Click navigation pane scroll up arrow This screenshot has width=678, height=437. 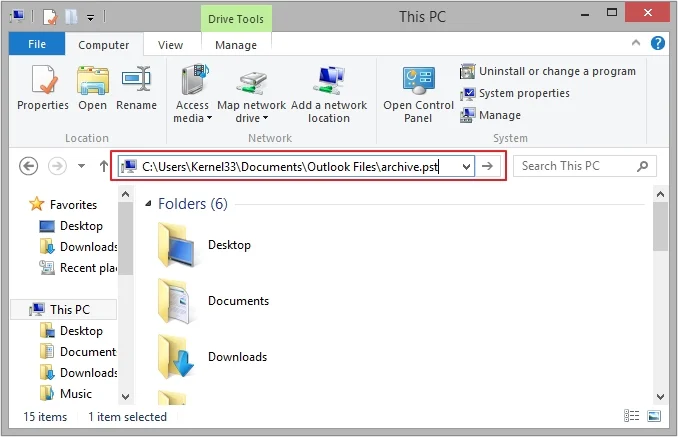tap(125, 194)
